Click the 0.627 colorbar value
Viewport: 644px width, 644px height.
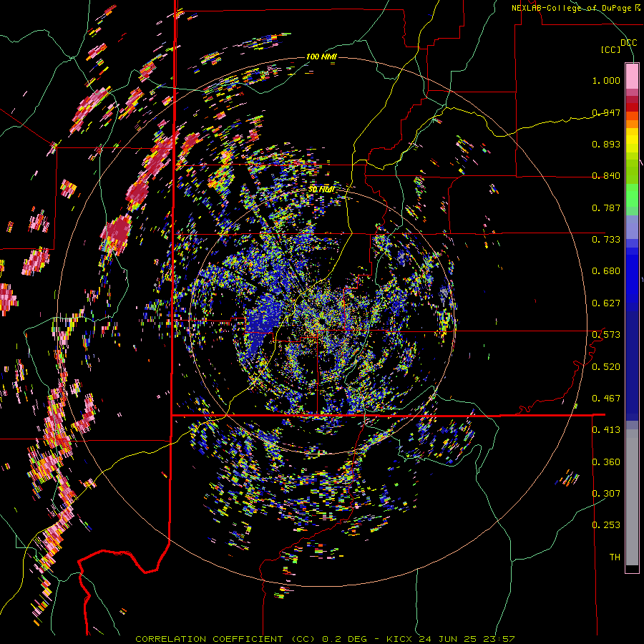click(x=606, y=303)
